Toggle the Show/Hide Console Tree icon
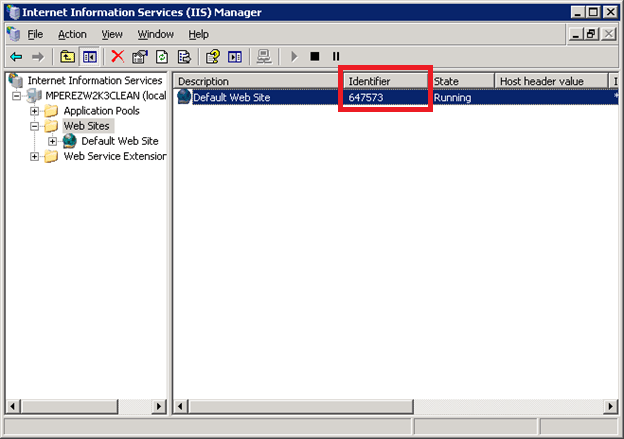 (89, 57)
